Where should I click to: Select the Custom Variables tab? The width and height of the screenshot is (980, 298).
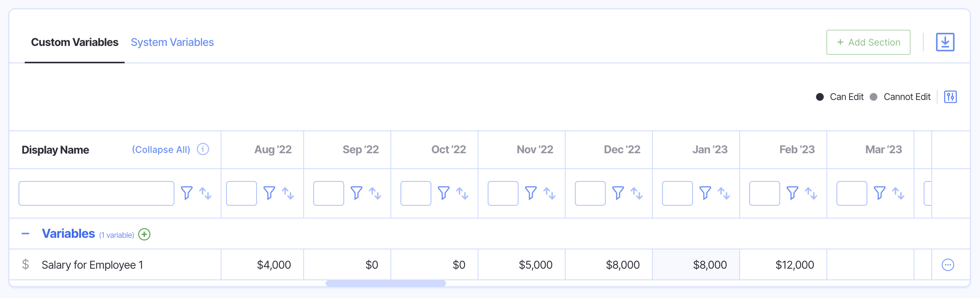click(74, 42)
